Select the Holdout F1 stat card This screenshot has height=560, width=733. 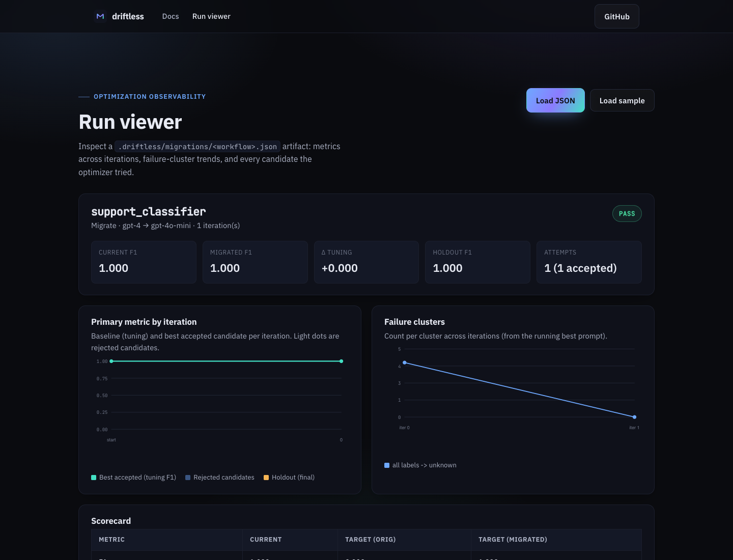(x=477, y=262)
